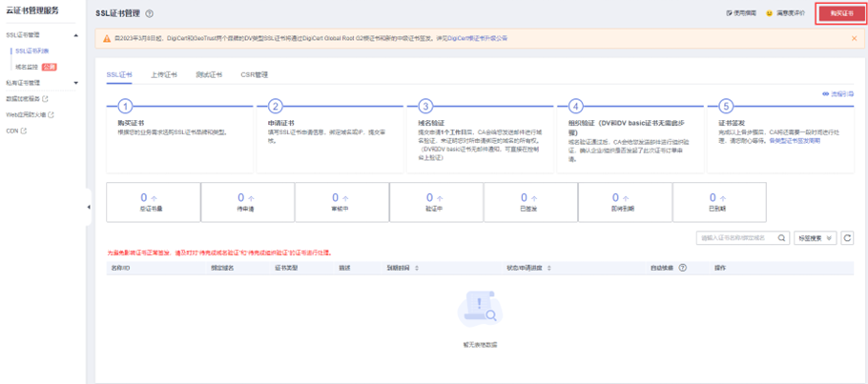Click external link icon next to Web应用防火墙
868x384 pixels.
click(x=51, y=115)
